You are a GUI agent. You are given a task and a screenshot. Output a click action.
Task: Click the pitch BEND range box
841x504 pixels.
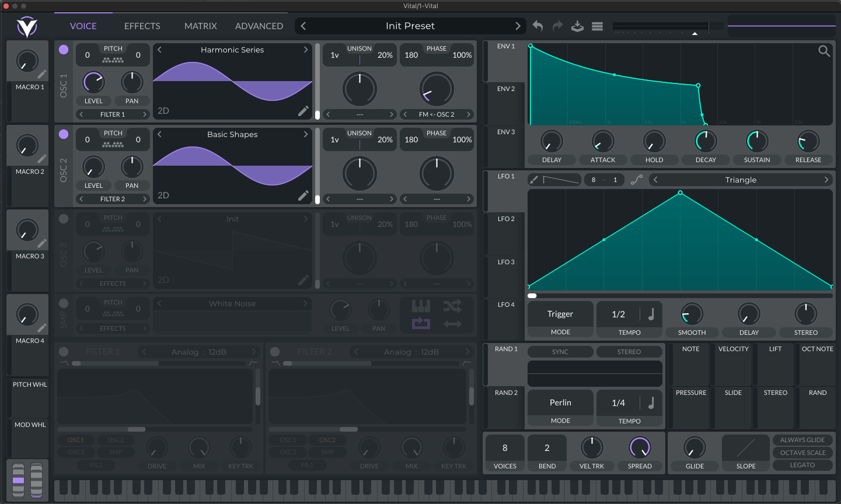tap(547, 448)
